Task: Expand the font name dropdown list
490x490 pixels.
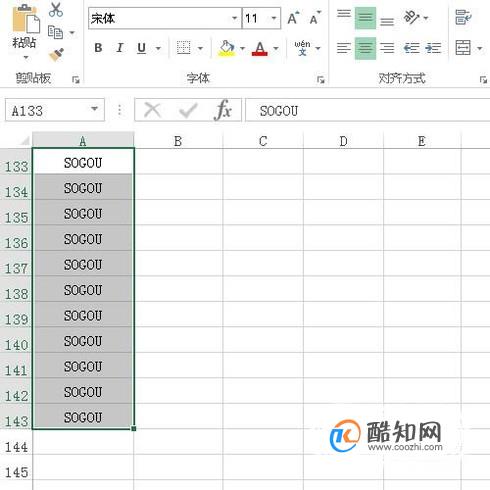Action: [235, 18]
